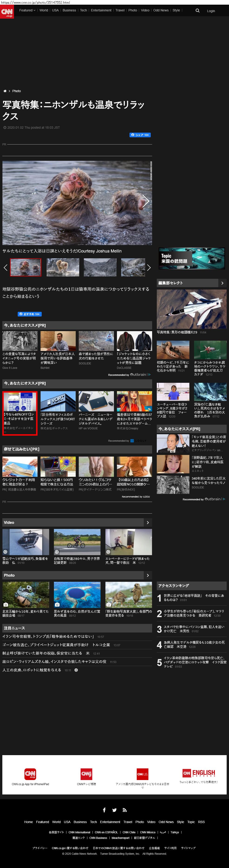Expand the 編集部セレクト section arrow
Viewport: 229px width, 868px height.
[222, 283]
